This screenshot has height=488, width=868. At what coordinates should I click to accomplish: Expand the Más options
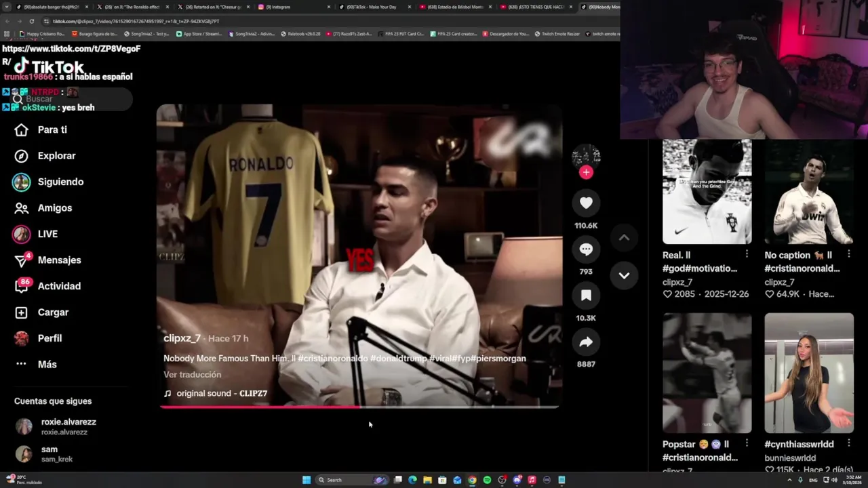pos(36,365)
